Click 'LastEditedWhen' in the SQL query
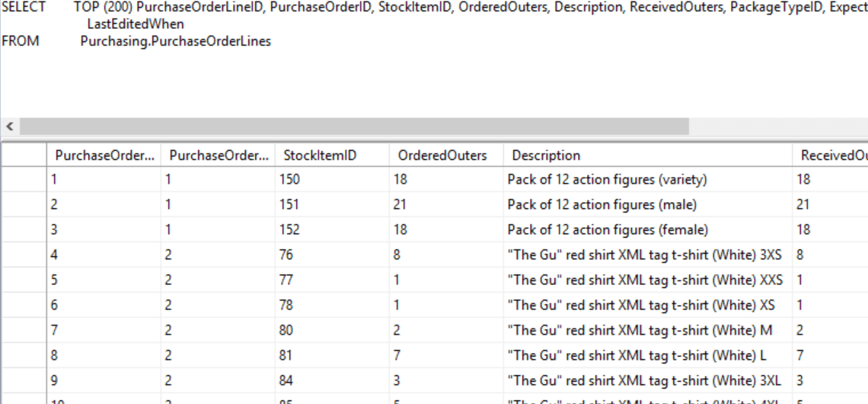Image resolution: width=868 pixels, height=404 pixels. click(x=136, y=24)
